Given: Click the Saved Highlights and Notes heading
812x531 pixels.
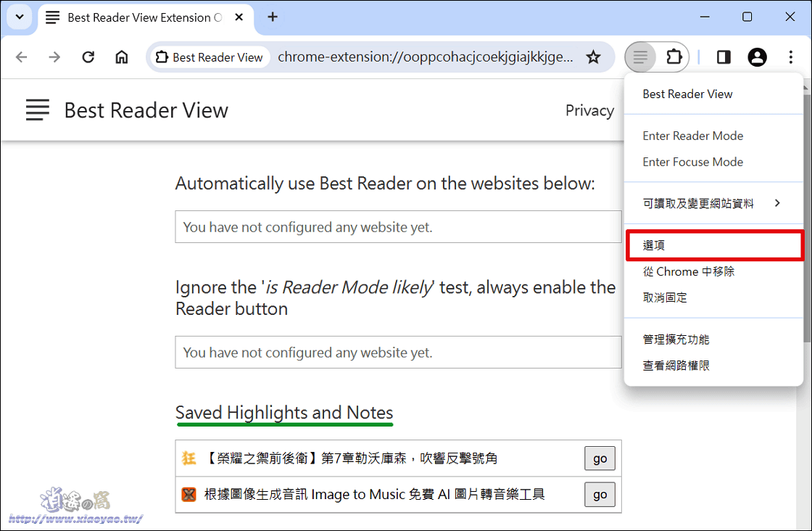Looking at the screenshot, I should pos(284,413).
